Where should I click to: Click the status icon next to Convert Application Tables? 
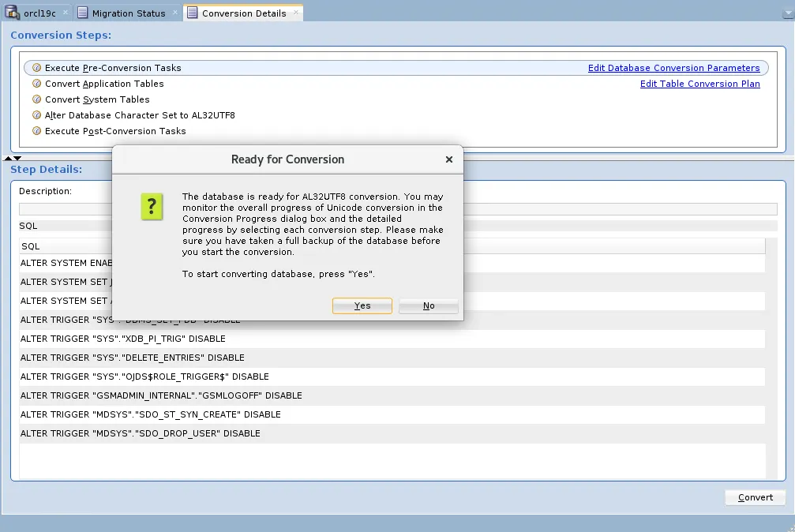coord(36,84)
